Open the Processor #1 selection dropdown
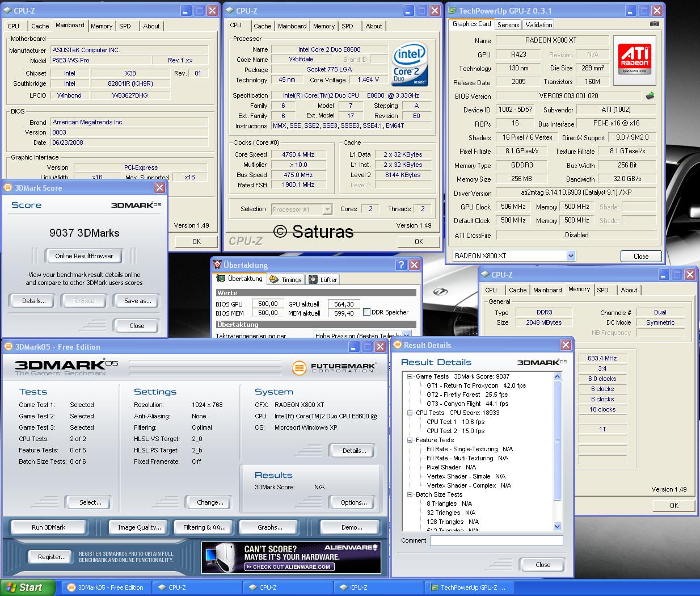The height and width of the screenshot is (596, 700). click(327, 209)
